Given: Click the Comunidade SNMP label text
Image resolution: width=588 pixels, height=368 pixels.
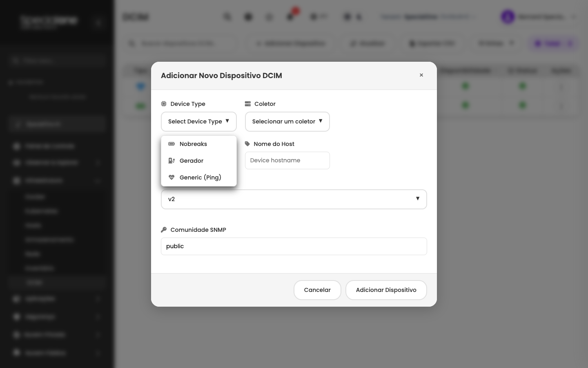Looking at the screenshot, I should 198,230.
